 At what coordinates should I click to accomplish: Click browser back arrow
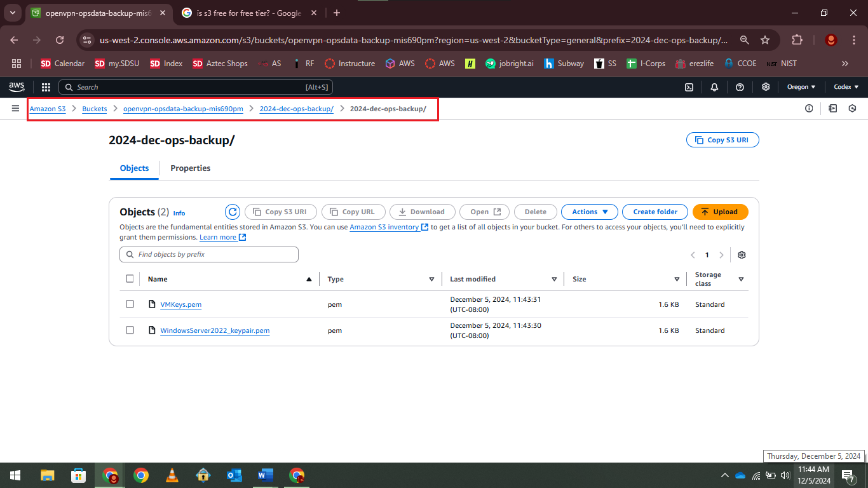(x=15, y=40)
